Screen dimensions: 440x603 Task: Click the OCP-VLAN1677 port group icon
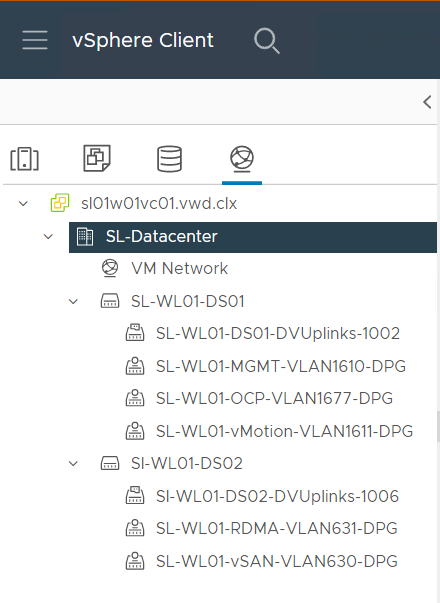135,398
